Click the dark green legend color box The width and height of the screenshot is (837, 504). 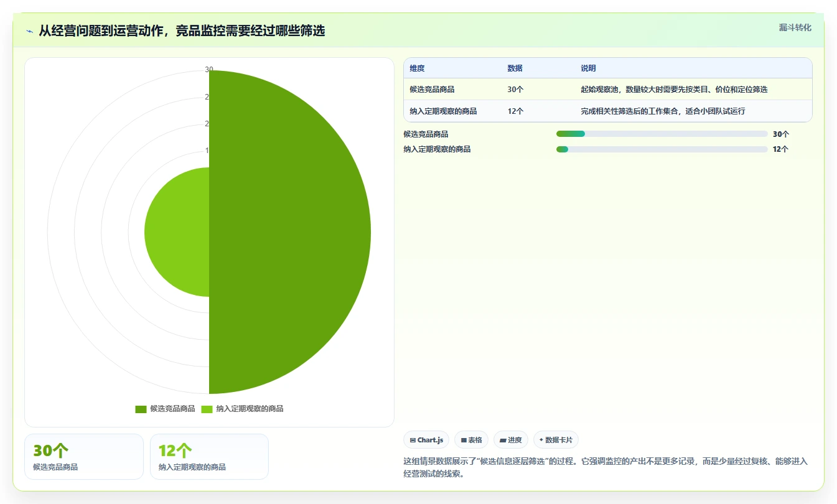[141, 409]
